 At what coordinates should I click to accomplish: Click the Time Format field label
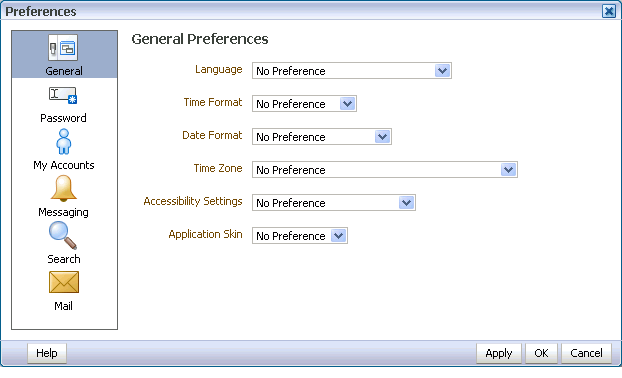(213, 102)
